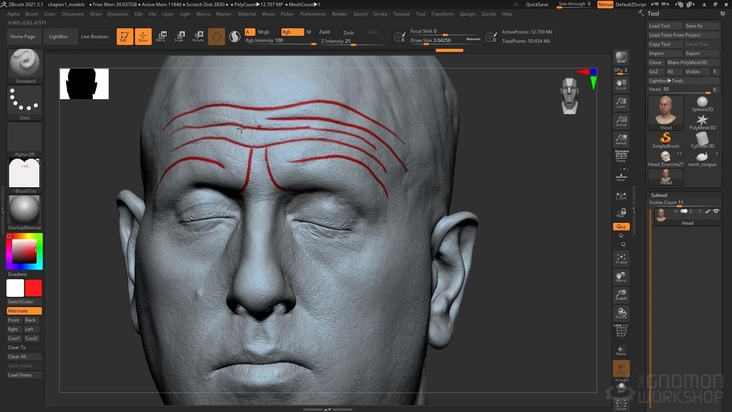Image resolution: width=732 pixels, height=412 pixels.
Task: Toggle the Rgb channel button
Action: pyautogui.click(x=290, y=32)
